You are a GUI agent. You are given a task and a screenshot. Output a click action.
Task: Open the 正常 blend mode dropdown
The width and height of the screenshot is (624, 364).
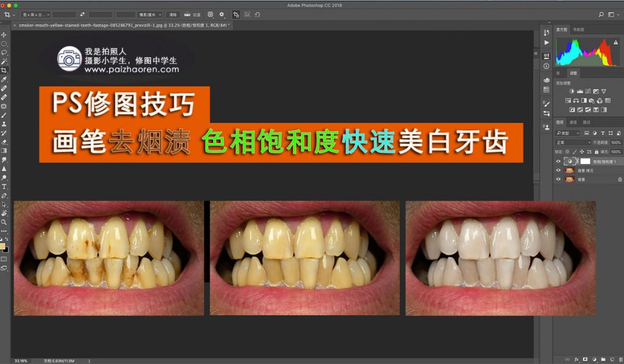click(x=572, y=142)
